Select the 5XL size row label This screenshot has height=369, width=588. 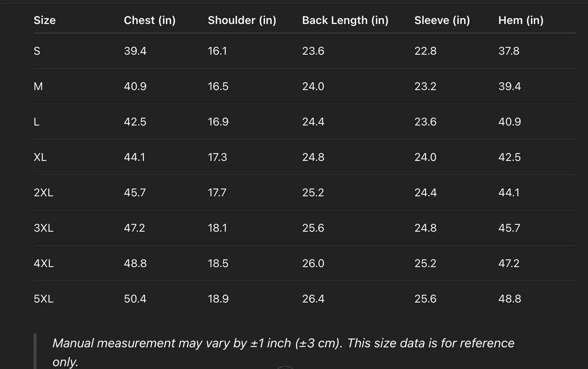point(43,299)
